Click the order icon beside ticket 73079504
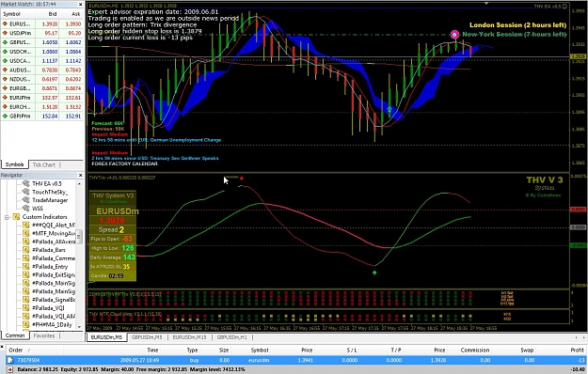 (x=10, y=360)
